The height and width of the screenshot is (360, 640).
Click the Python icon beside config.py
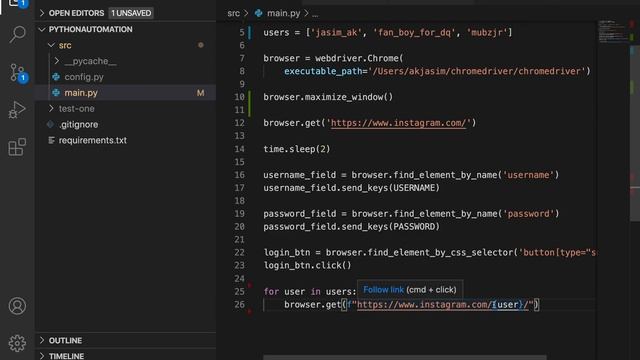(x=56, y=77)
